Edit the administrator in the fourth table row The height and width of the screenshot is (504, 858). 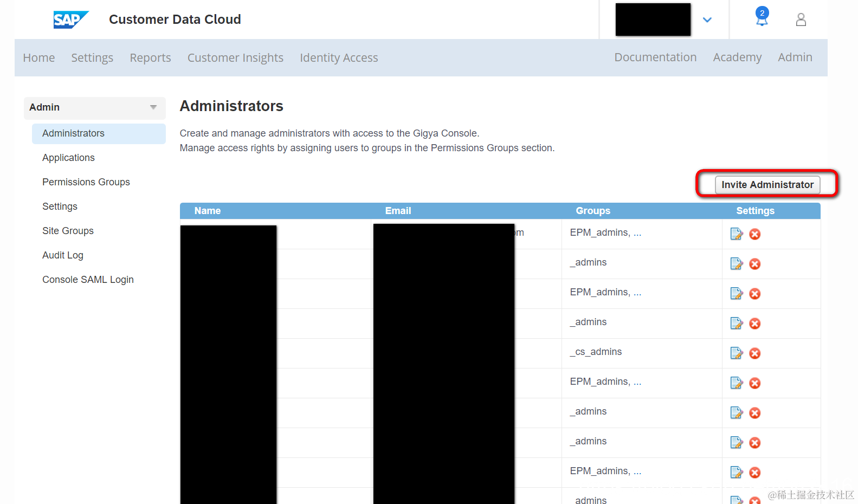[737, 324]
